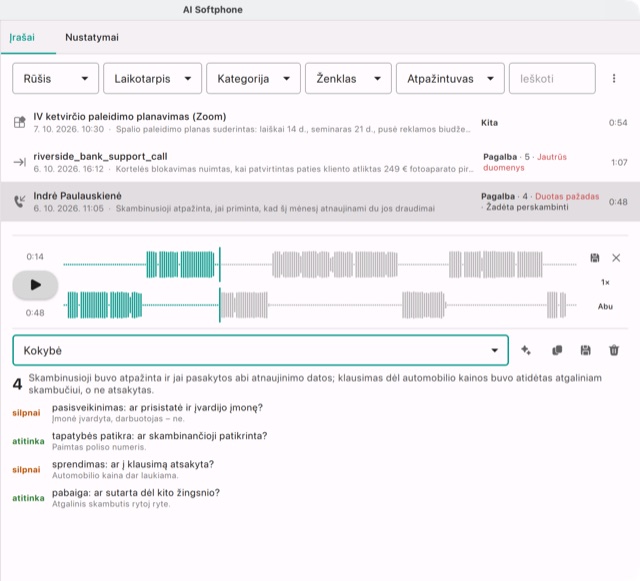The width and height of the screenshot is (640, 581).
Task: Seek in the upper audio waveform
Action: 320,265
